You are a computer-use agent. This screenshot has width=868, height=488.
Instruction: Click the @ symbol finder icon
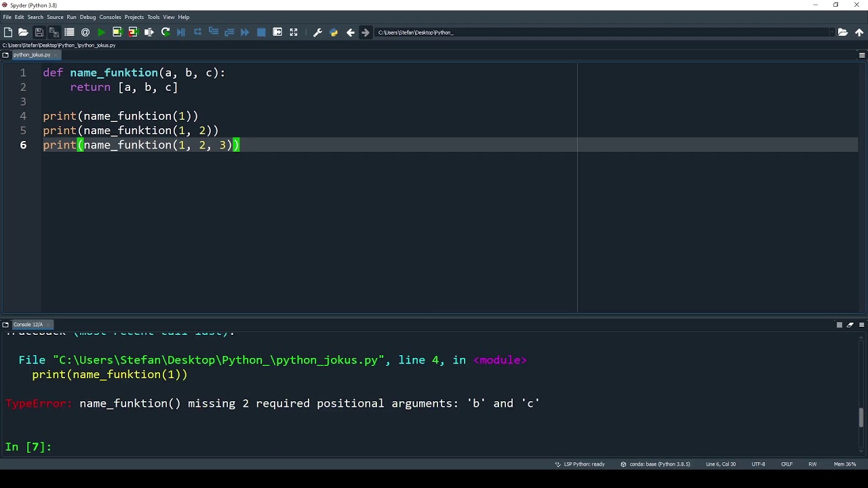[x=85, y=32]
